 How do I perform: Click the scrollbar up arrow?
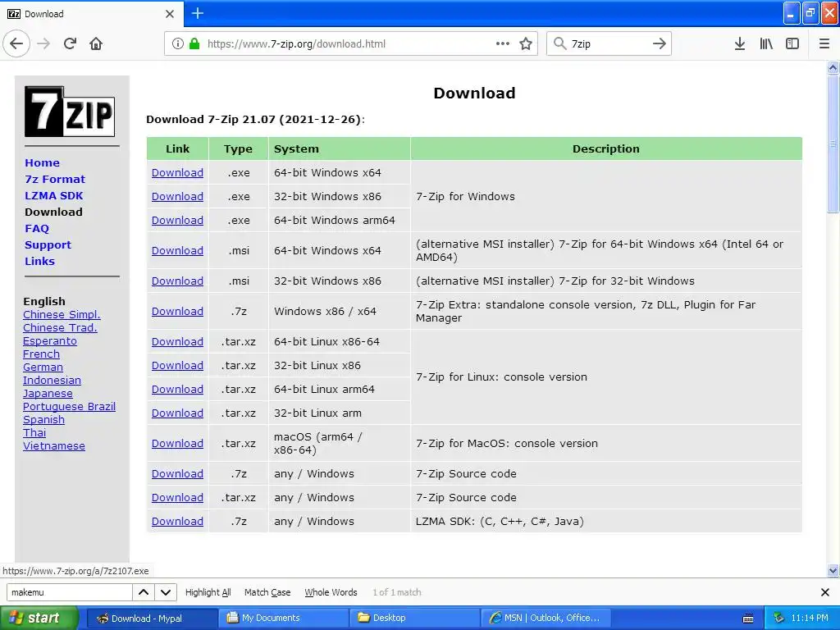pyautogui.click(x=833, y=67)
